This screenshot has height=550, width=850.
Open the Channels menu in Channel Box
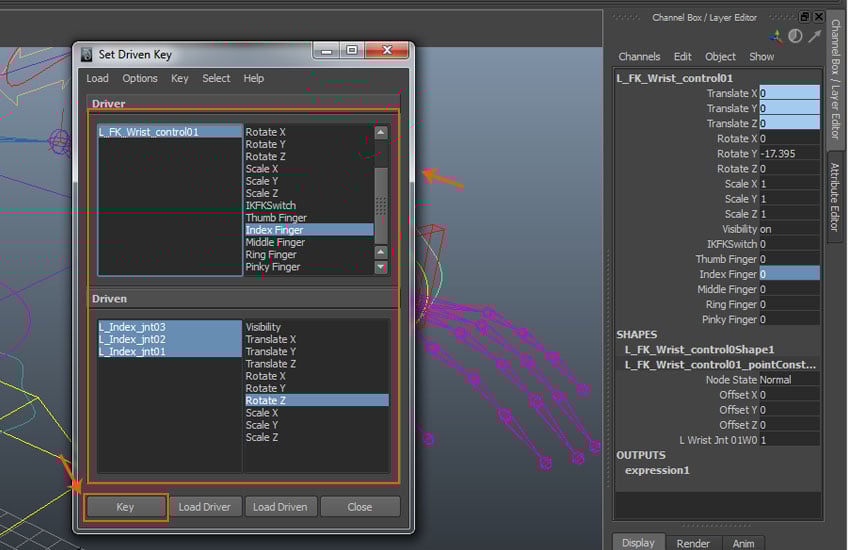click(639, 56)
